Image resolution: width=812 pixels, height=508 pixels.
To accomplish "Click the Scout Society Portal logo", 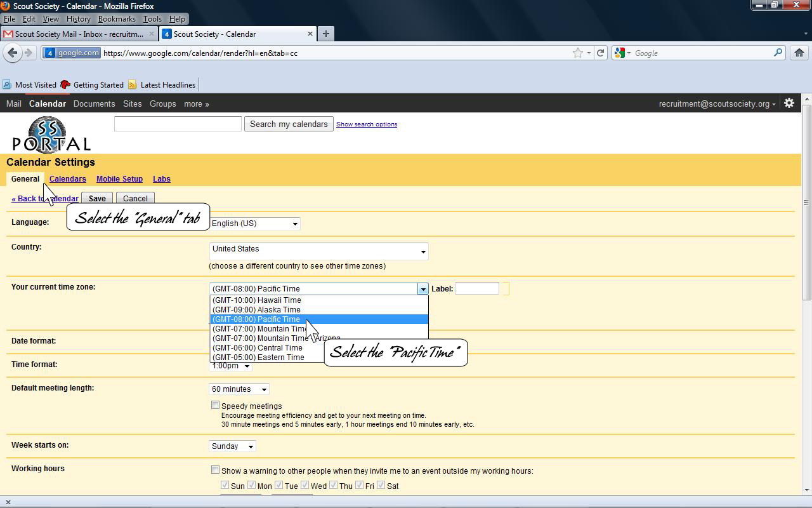I will (x=52, y=134).
